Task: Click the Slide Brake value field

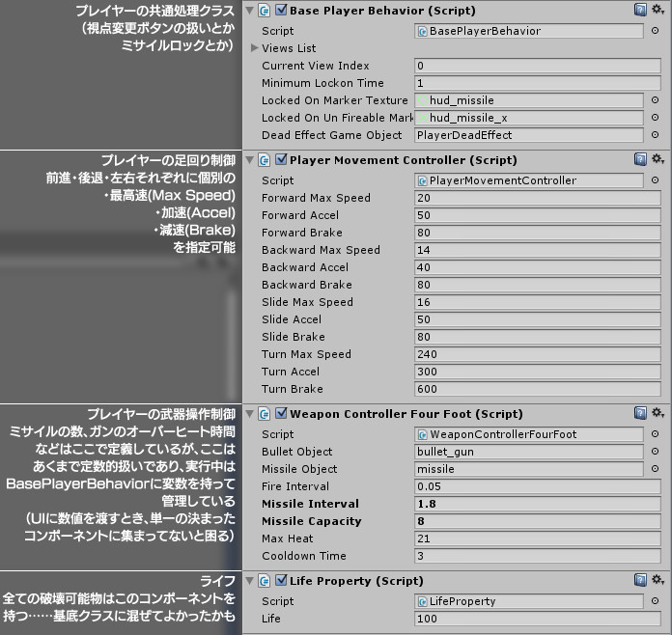Action: pyautogui.click(x=538, y=337)
